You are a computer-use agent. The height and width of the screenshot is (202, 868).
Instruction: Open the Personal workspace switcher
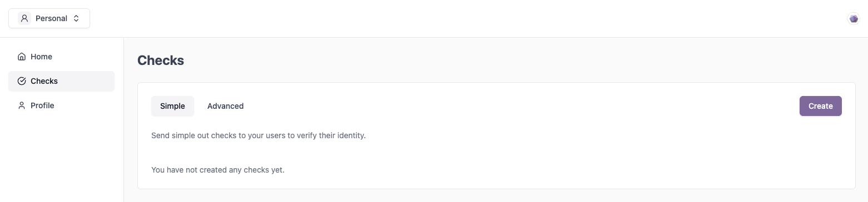click(x=49, y=18)
